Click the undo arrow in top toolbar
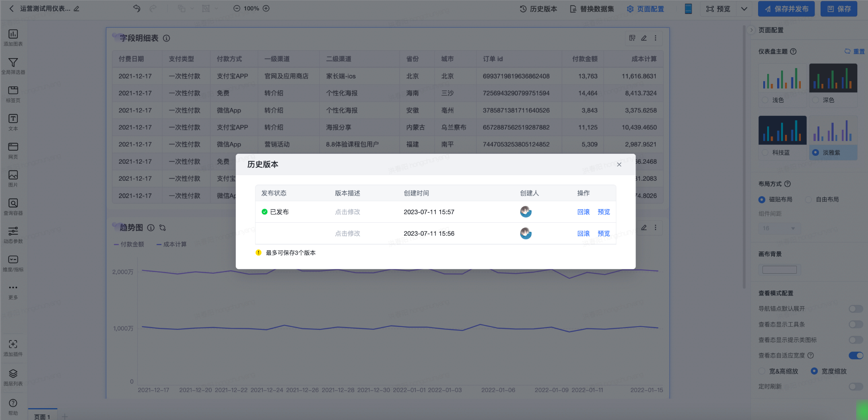Viewport: 868px width, 420px height. point(137,9)
